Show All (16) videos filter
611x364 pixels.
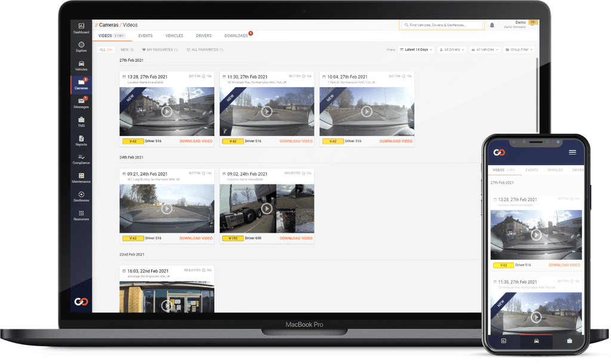[106, 50]
